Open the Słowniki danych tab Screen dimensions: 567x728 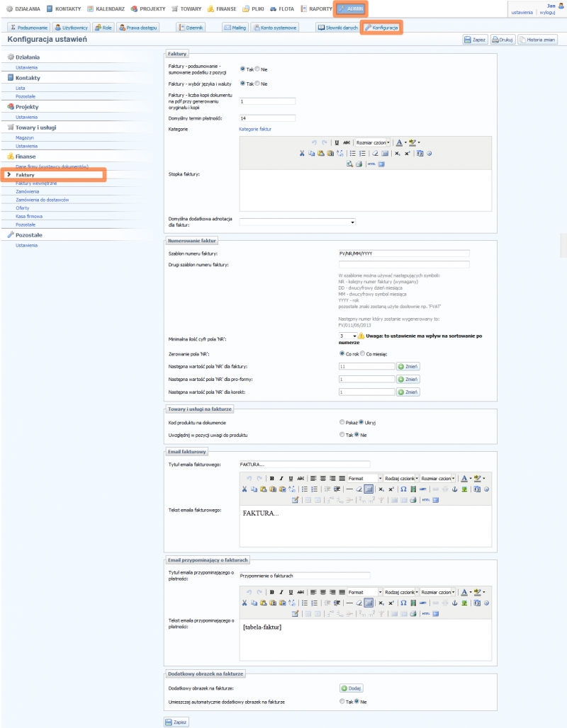tap(337, 27)
